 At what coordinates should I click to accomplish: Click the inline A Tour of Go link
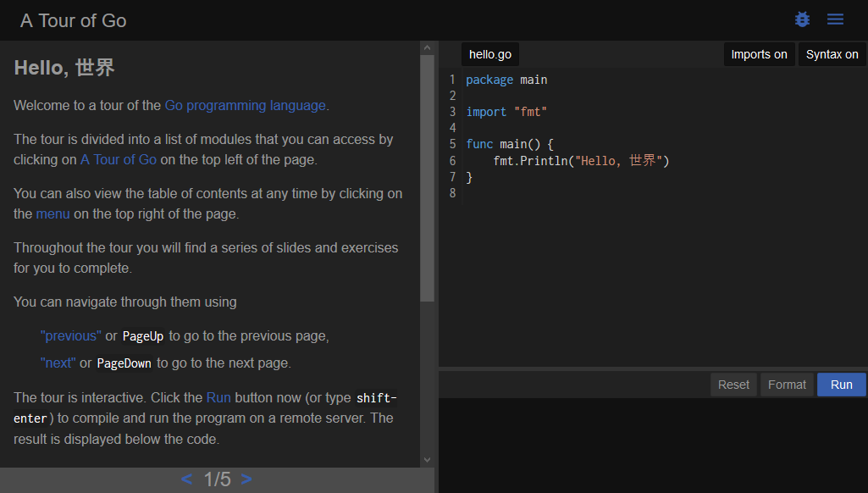(119, 159)
